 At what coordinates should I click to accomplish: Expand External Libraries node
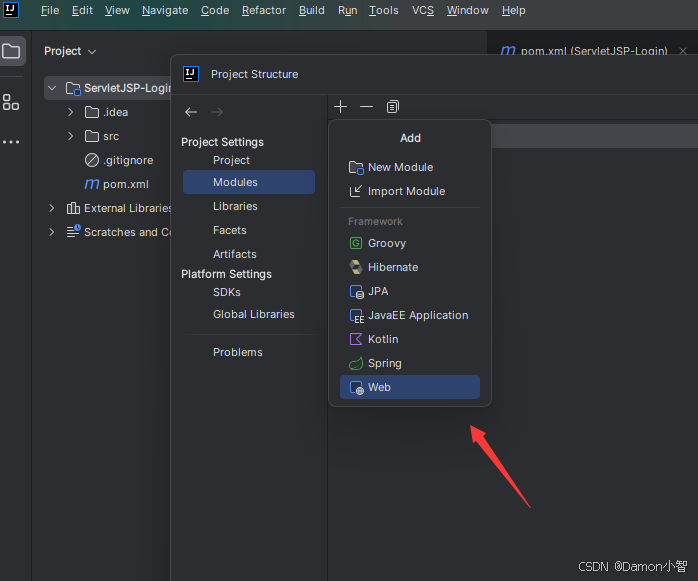(x=52, y=208)
